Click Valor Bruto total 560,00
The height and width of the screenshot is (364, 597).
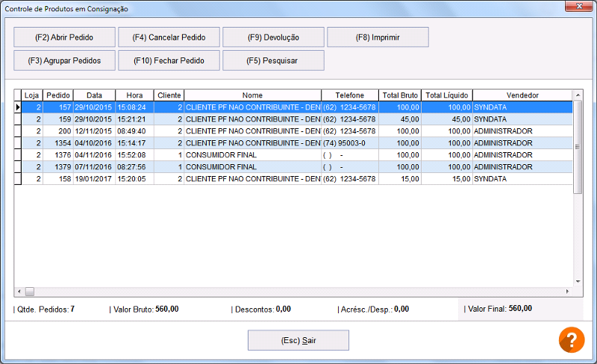(x=166, y=309)
